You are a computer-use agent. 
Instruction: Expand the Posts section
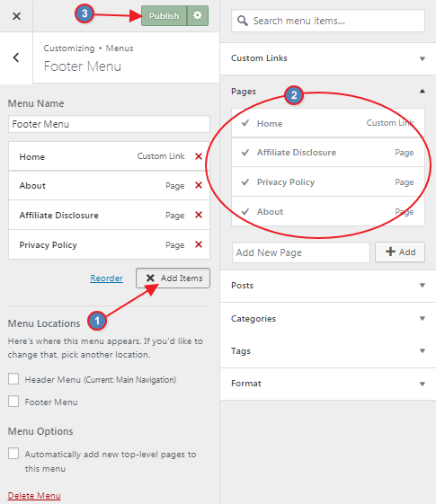coord(328,286)
